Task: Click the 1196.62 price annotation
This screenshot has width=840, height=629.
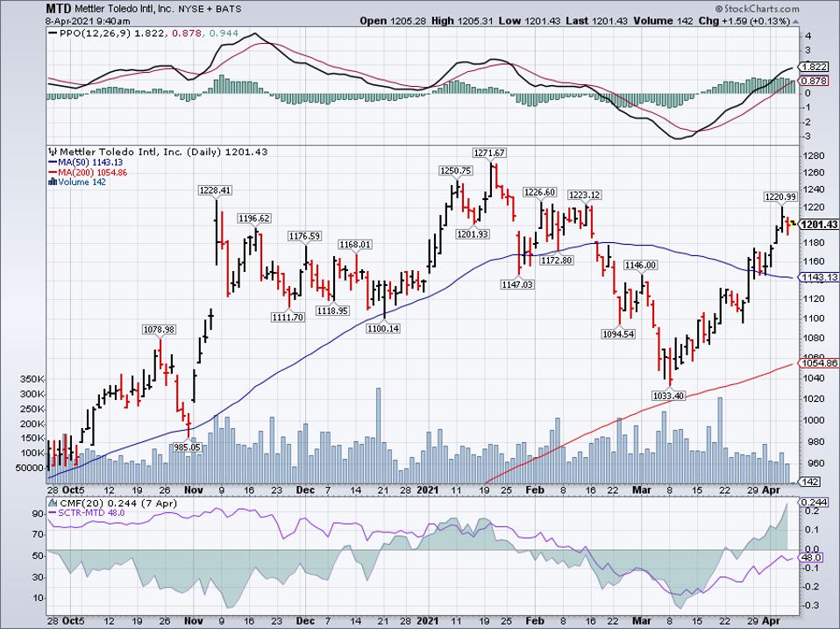Action: click(x=254, y=218)
